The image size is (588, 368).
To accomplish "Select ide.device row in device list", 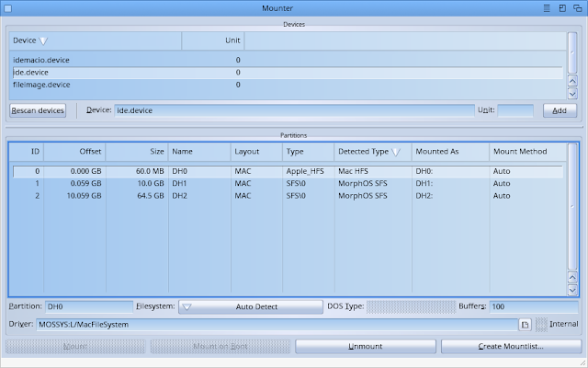I will coord(288,73).
